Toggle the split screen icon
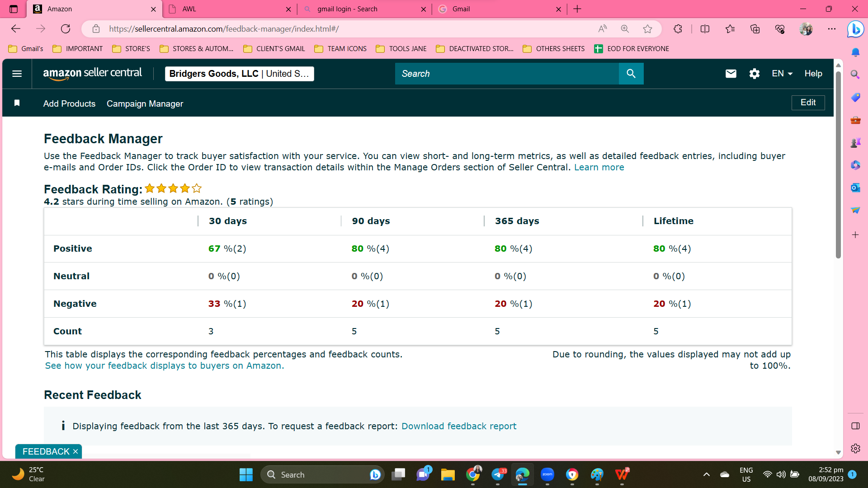868x488 pixels. [705, 29]
